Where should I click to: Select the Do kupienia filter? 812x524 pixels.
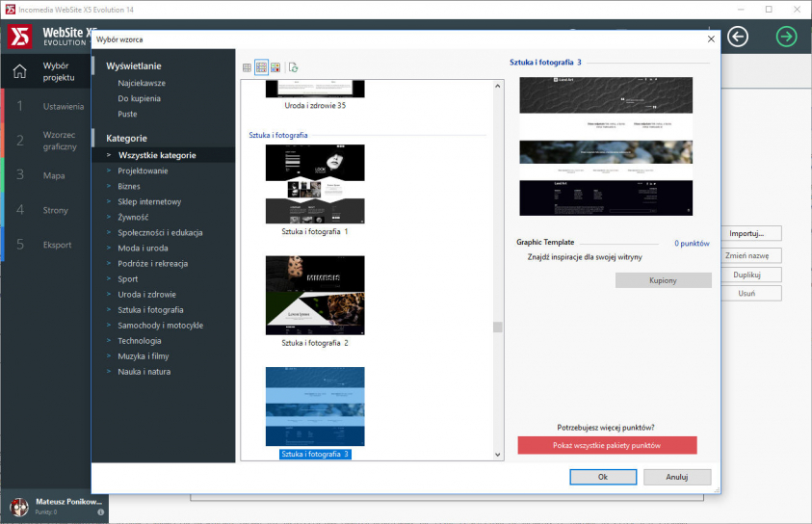(139, 98)
